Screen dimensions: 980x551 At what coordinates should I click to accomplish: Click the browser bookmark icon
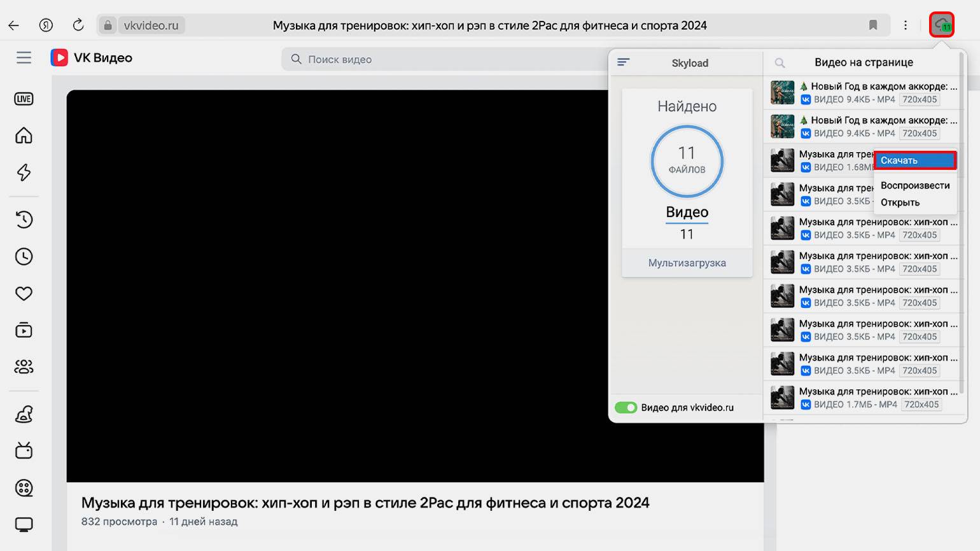[873, 25]
